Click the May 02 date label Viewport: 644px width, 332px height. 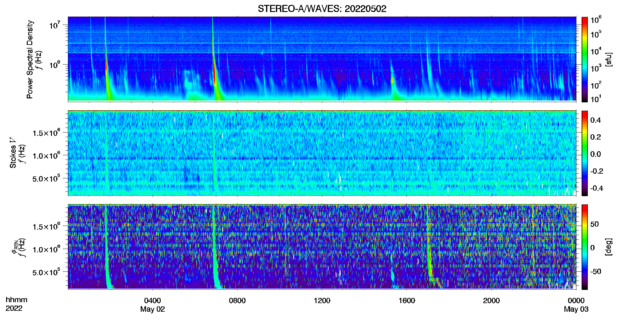pyautogui.click(x=152, y=309)
